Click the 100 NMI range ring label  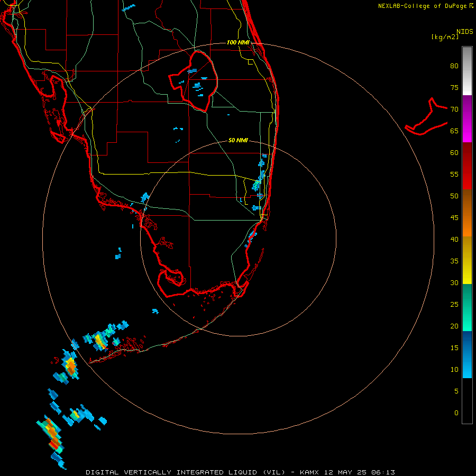(238, 42)
